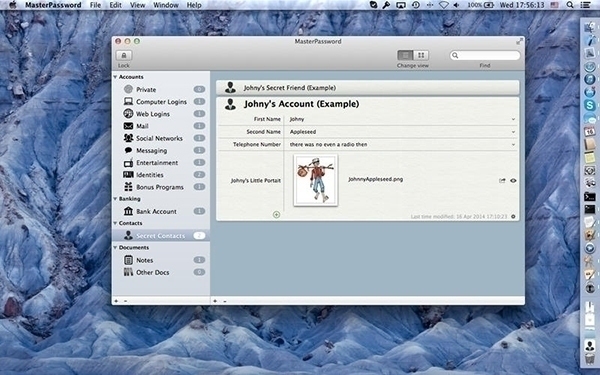Click the Find search field
This screenshot has height=375, width=600.
tap(485, 55)
